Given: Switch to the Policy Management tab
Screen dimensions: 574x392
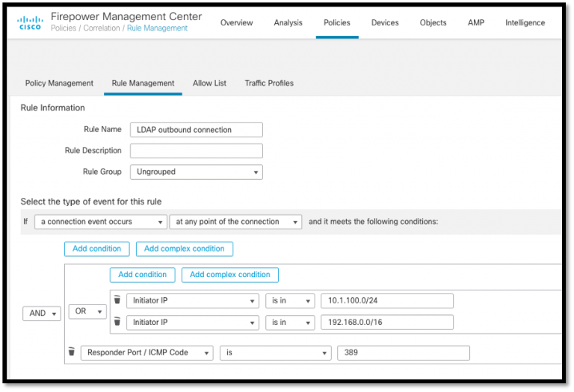Looking at the screenshot, I should tap(59, 83).
